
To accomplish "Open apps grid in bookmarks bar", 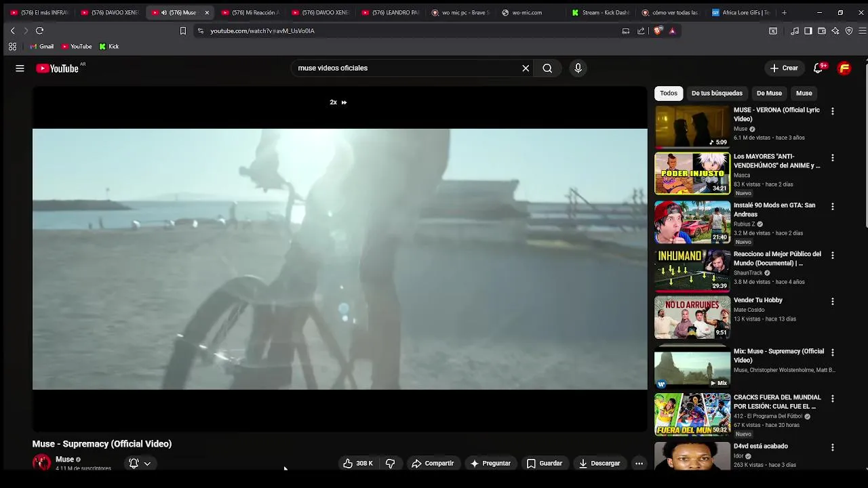I will click(x=12, y=47).
